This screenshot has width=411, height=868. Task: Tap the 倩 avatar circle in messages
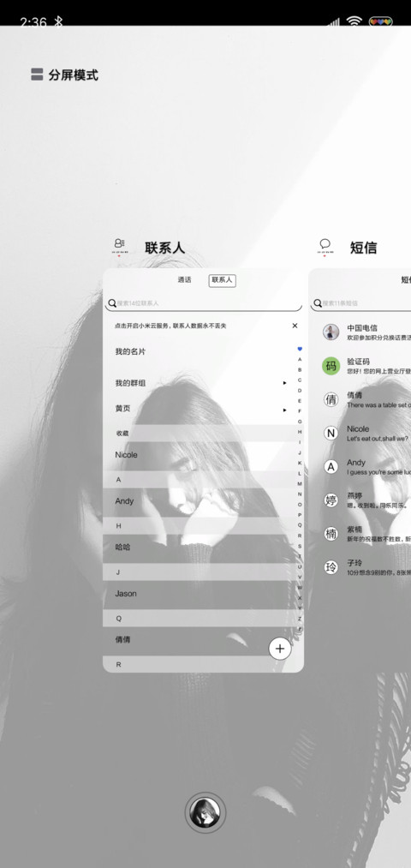pyautogui.click(x=331, y=399)
